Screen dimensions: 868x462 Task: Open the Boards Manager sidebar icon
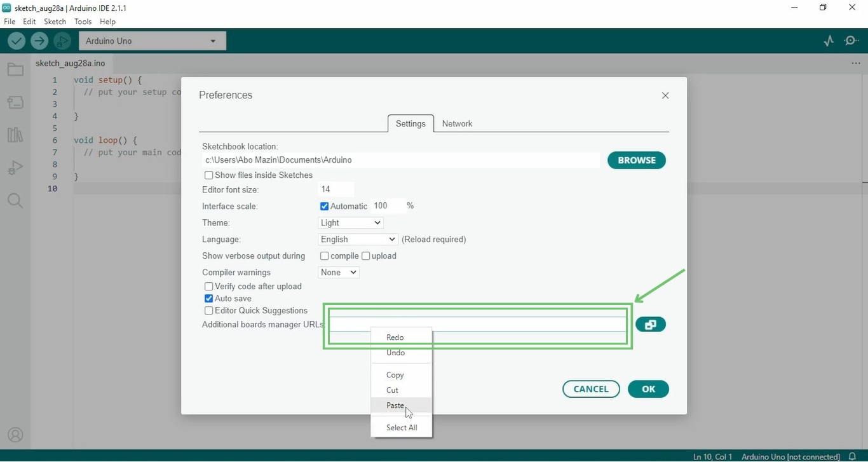15,102
